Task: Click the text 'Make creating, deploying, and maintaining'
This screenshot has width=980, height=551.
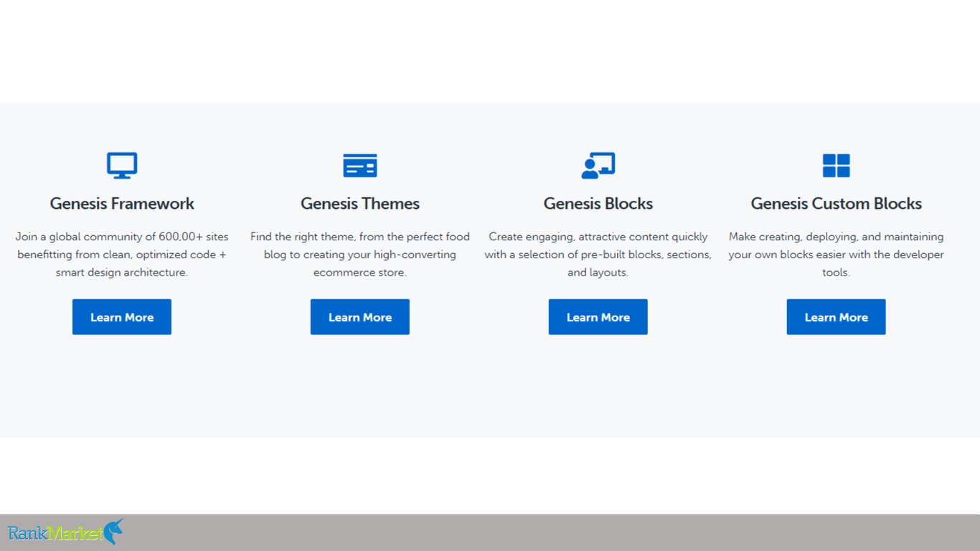Action: click(x=837, y=237)
